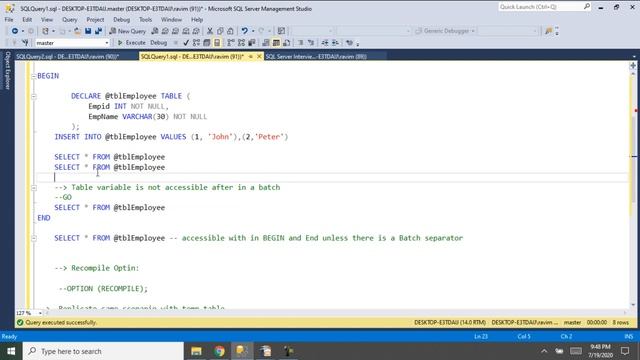Cut selection with the scissors icon

210,31
